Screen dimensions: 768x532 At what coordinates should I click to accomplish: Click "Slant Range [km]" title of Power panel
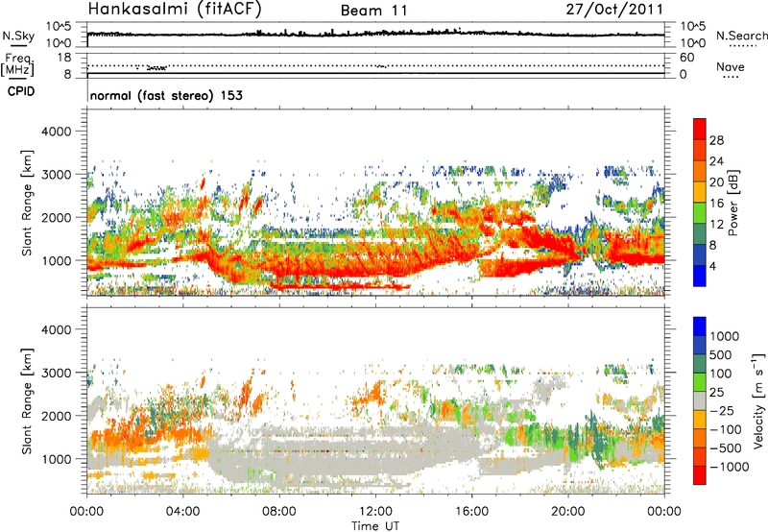click(x=27, y=204)
